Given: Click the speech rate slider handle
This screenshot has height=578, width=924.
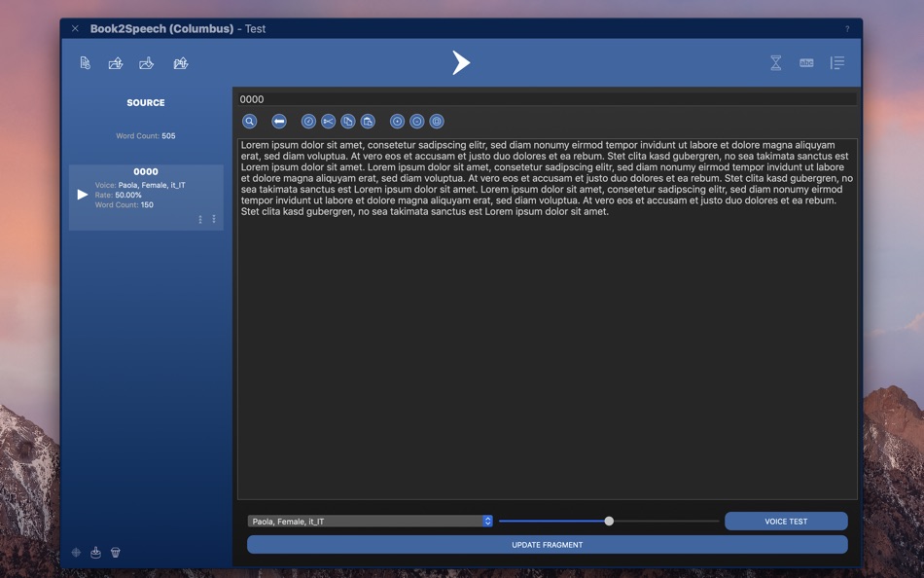Looking at the screenshot, I should pyautogui.click(x=609, y=521).
